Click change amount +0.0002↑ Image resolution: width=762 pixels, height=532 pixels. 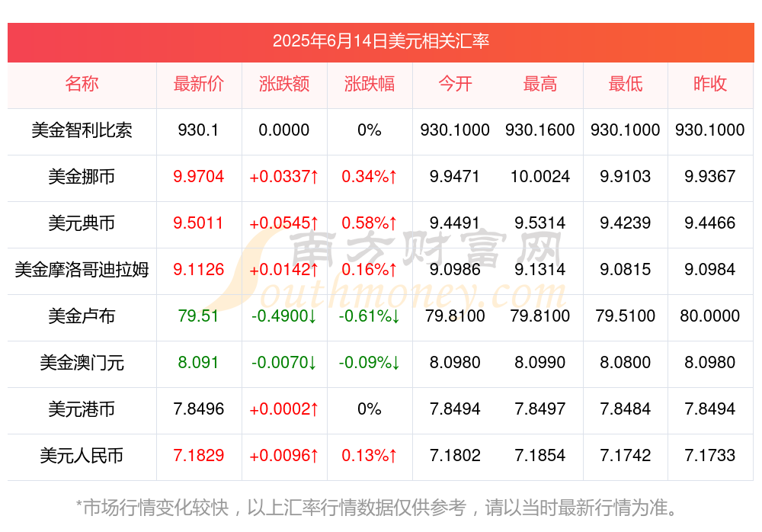pyautogui.click(x=283, y=409)
